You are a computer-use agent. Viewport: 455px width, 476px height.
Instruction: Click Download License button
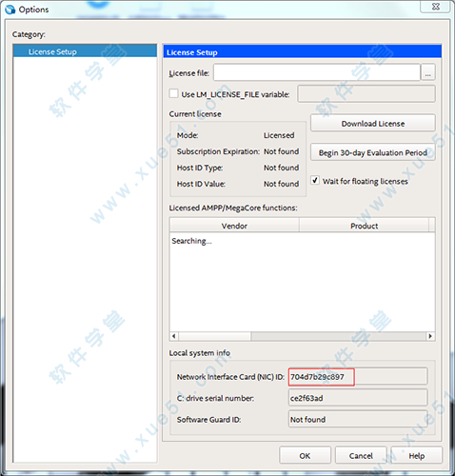click(373, 123)
